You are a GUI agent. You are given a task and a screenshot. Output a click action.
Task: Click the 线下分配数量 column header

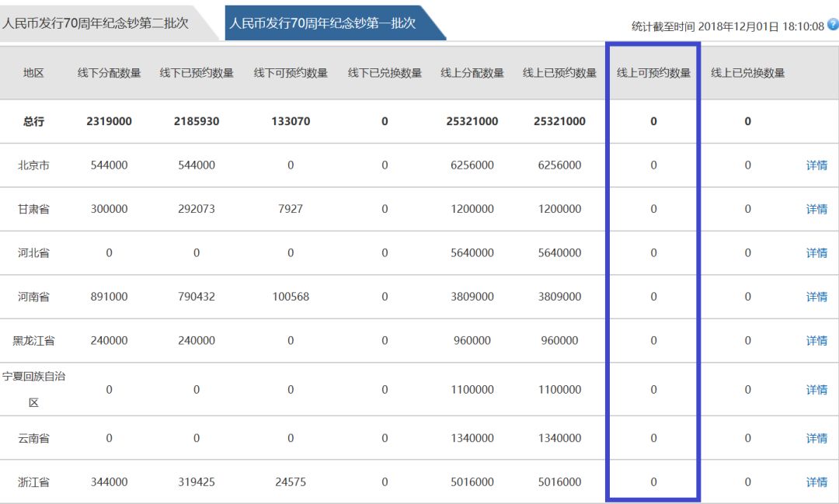coord(109,73)
